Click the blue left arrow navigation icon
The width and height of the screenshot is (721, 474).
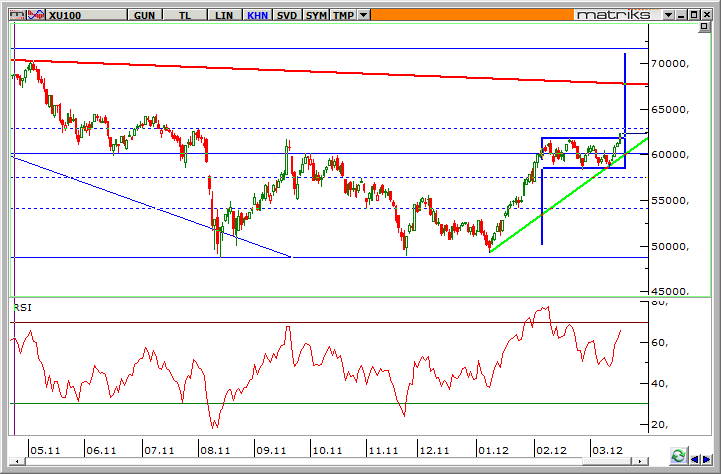[x=695, y=459]
